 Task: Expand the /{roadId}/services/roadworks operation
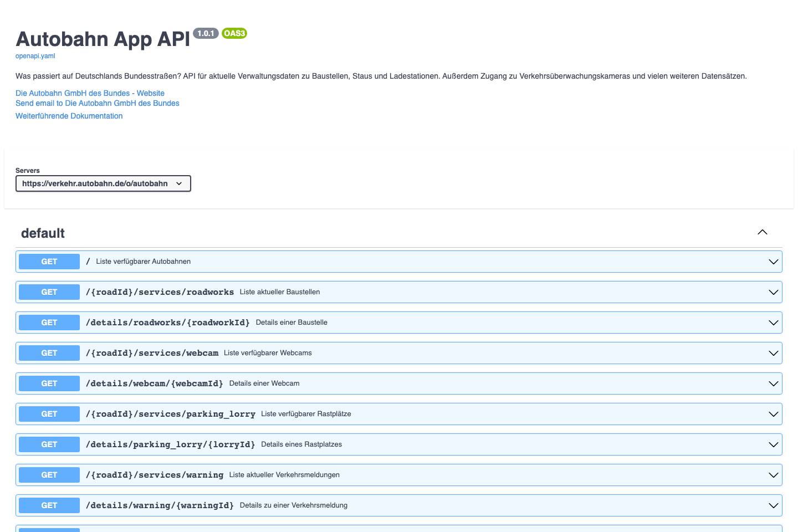[773, 291]
